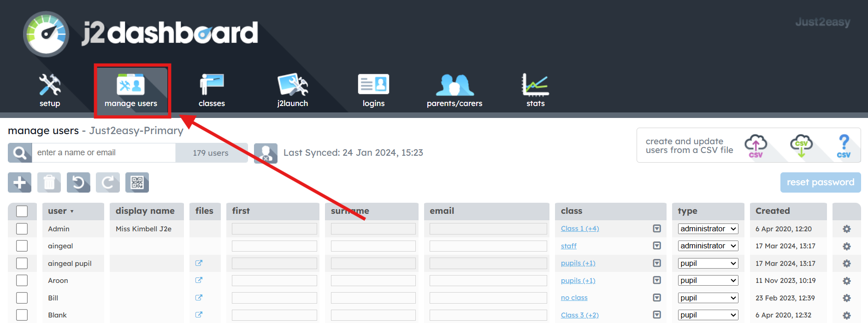Sort by class column header
Viewport: 868px width, 323px height.
click(610, 211)
